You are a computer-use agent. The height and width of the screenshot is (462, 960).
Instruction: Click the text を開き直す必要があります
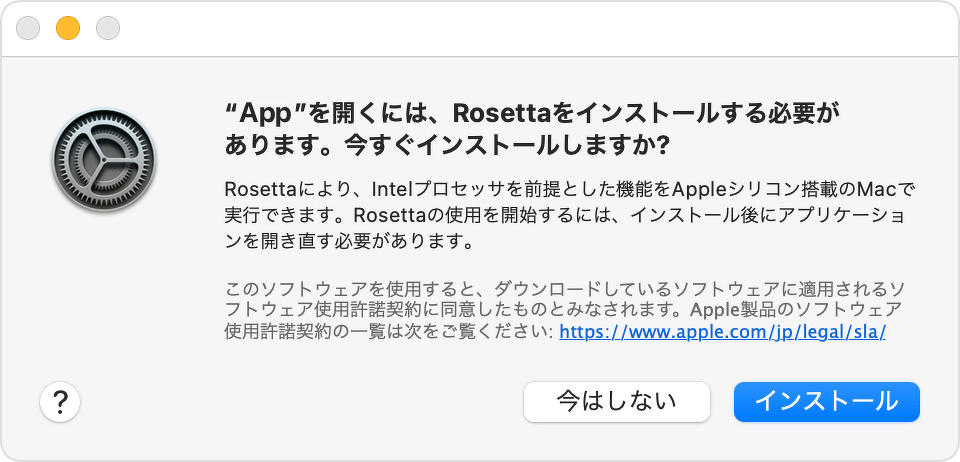347,241
